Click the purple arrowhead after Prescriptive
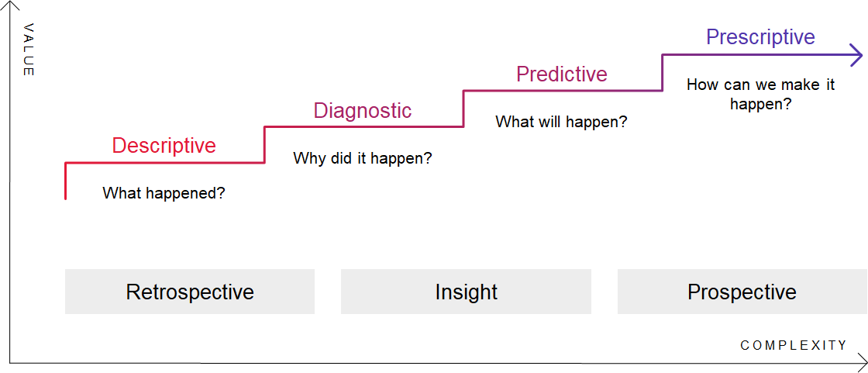Image resolution: width=868 pixels, height=373 pixels. tap(857, 55)
